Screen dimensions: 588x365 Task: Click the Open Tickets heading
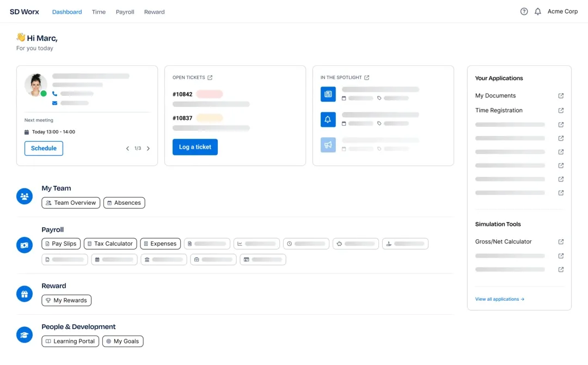[188, 78]
